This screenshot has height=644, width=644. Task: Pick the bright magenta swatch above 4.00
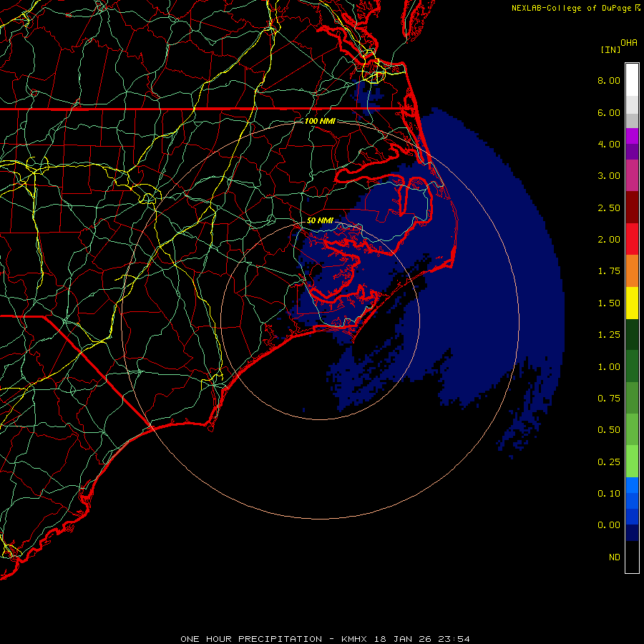pyautogui.click(x=632, y=136)
